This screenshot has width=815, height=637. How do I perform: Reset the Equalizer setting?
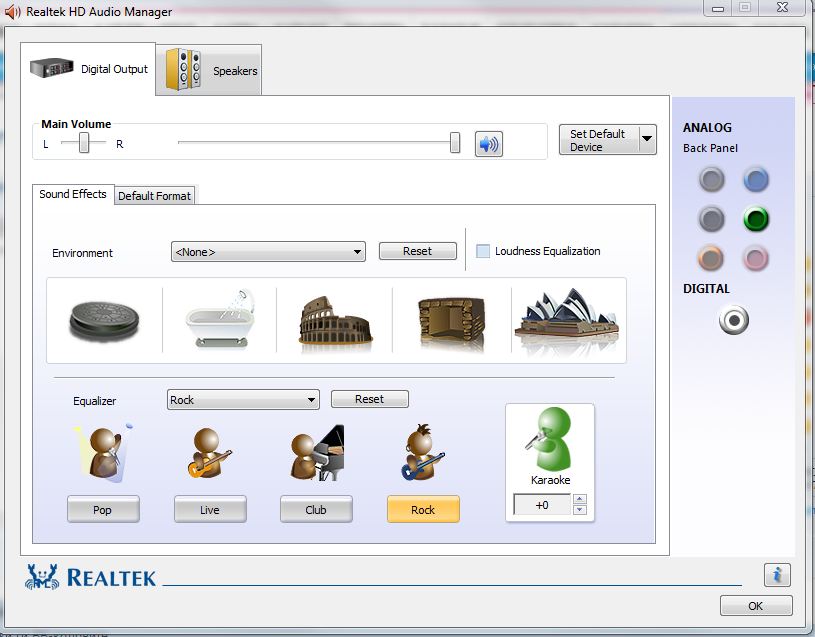click(x=370, y=399)
